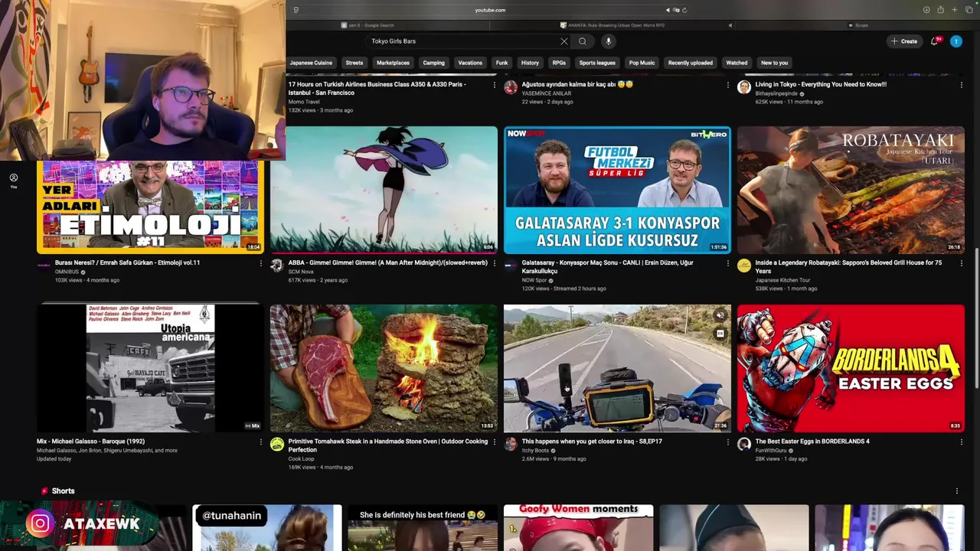This screenshot has height=551, width=980.
Task: Select the Watched filter chip
Action: tap(737, 63)
